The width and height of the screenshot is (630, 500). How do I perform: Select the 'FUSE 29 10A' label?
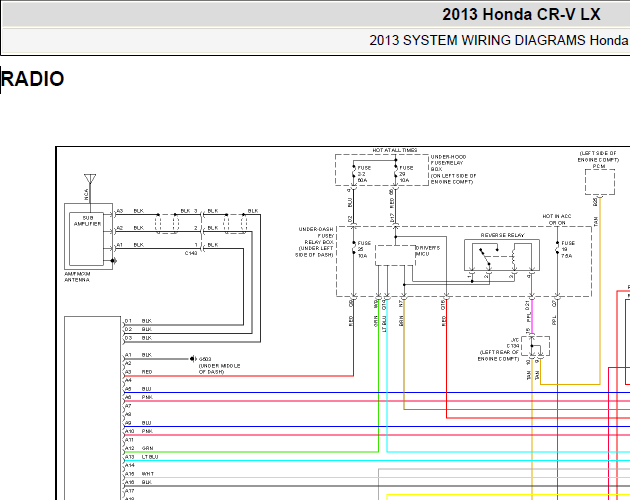pyautogui.click(x=406, y=174)
